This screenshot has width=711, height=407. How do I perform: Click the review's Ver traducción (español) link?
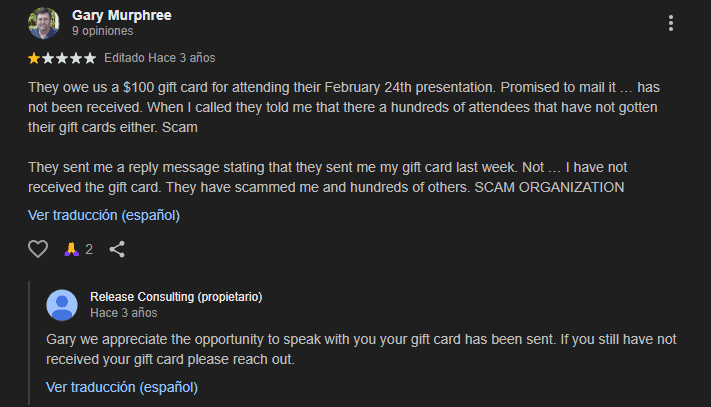point(104,215)
